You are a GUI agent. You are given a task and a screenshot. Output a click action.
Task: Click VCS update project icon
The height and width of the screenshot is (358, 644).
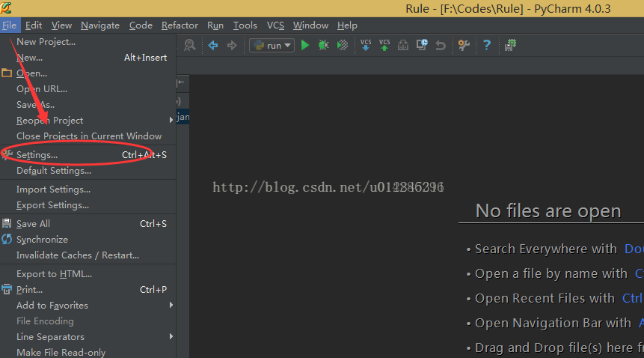click(366, 45)
